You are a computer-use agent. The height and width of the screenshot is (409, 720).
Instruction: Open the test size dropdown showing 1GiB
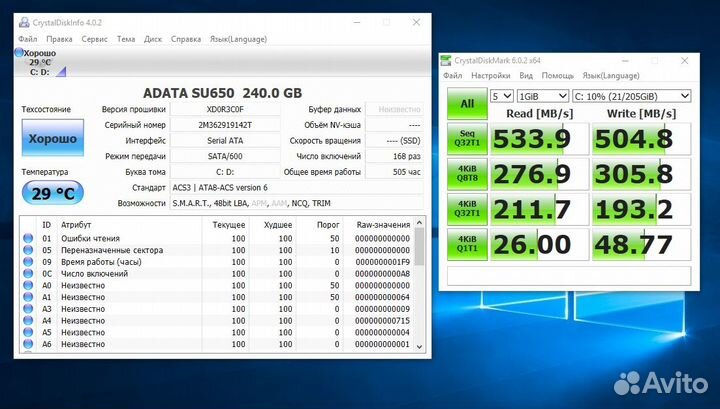pos(543,96)
